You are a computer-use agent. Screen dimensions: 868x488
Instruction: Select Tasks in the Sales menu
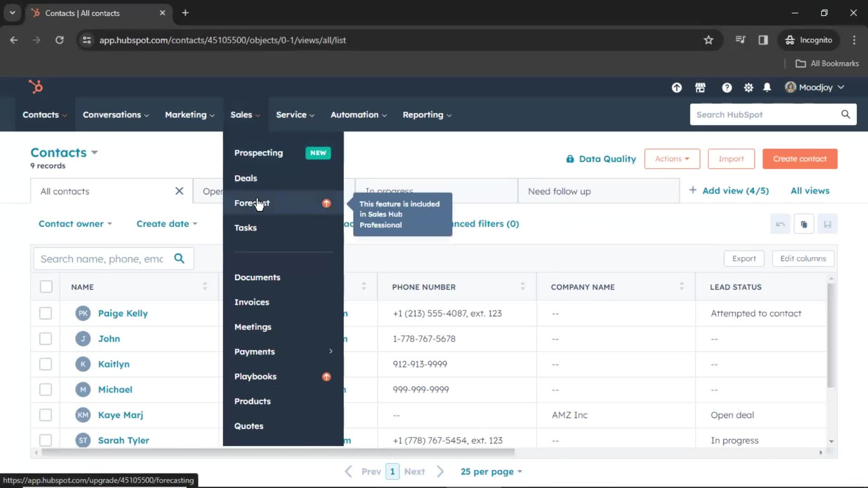tap(245, 228)
